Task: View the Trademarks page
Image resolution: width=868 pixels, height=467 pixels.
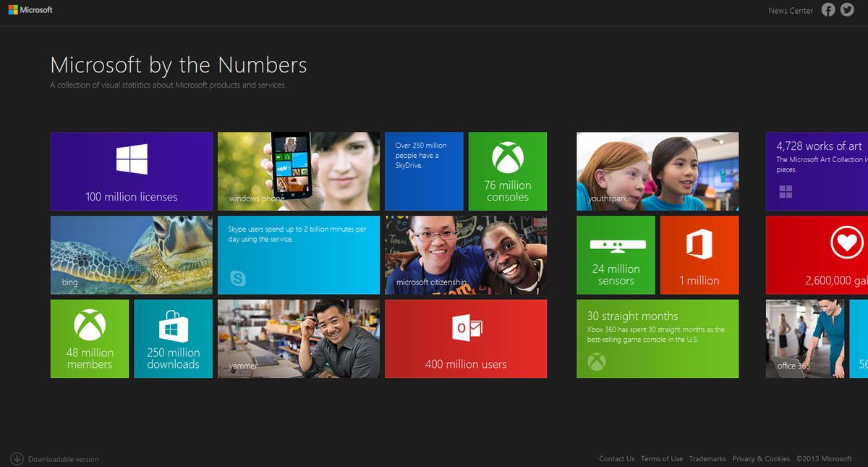Action: [707, 458]
